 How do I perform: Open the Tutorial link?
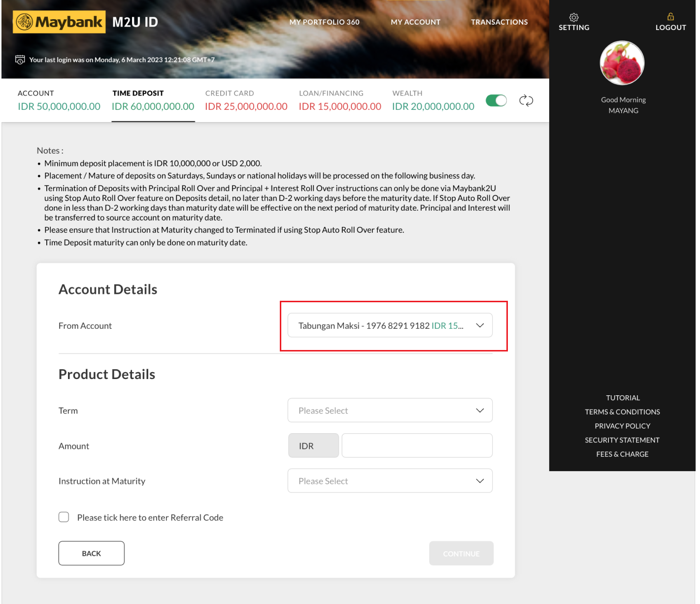point(623,398)
